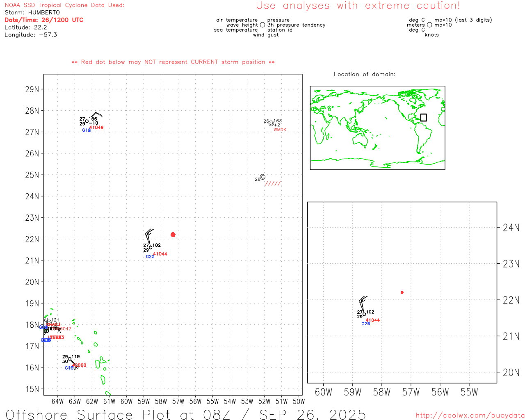Open the coolwx.com/buoydata link
This screenshot has width=525, height=420.
tap(470, 415)
